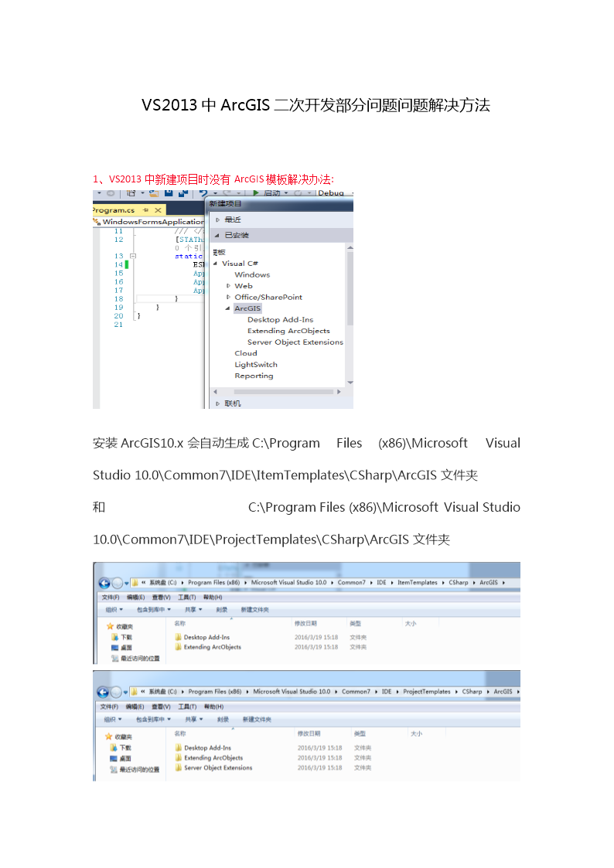Expand the Web node arrow
The image size is (614, 868).
tap(228, 286)
